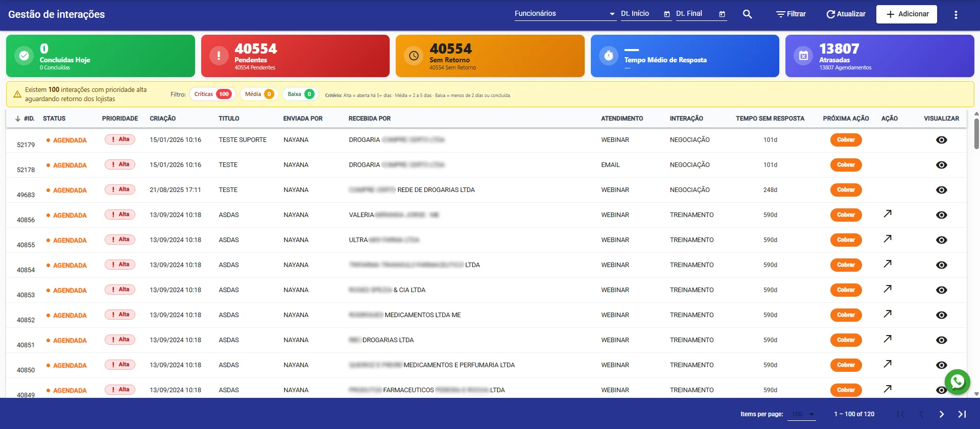This screenshot has width=980, height=429.
Task: Open action arrow for row 40850
Action: [888, 364]
